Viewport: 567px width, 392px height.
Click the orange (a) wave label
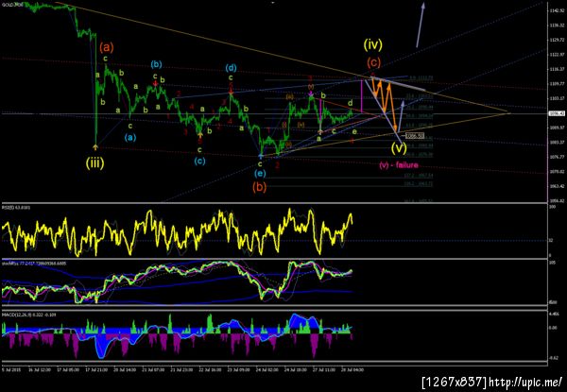107,46
